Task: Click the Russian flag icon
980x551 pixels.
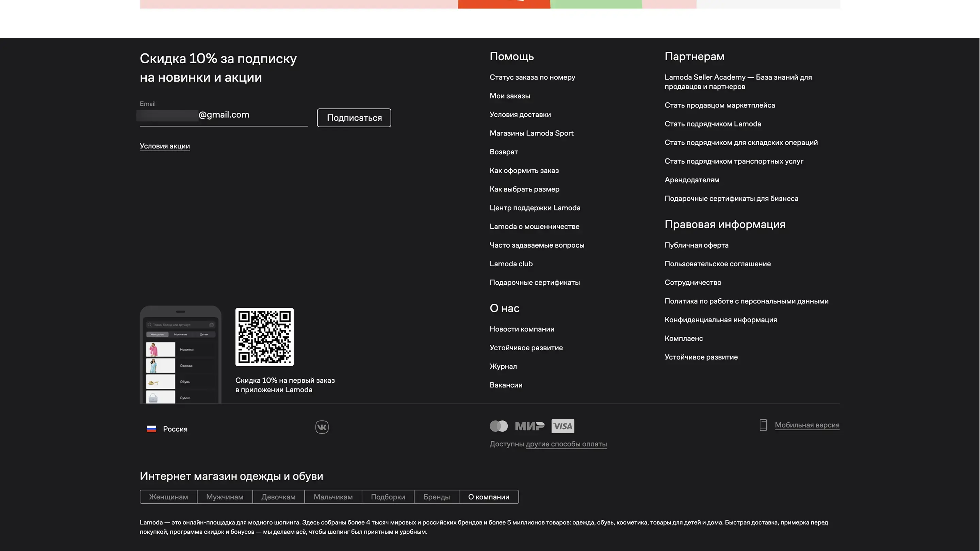Action: click(x=151, y=429)
